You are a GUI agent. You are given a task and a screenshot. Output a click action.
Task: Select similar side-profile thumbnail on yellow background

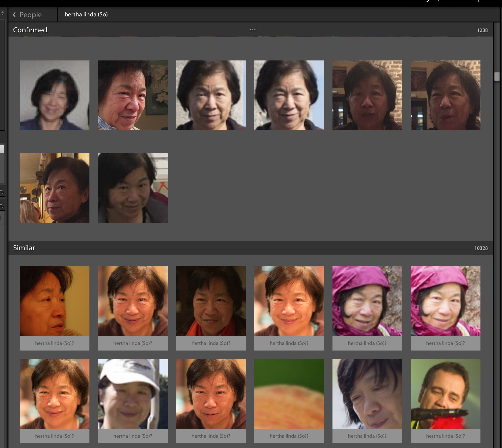pos(55,301)
